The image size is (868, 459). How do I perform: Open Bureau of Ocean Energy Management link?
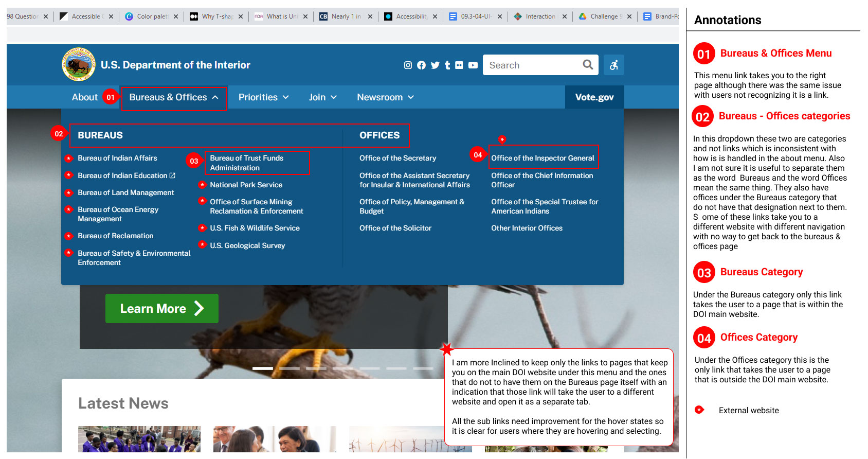[x=118, y=214]
